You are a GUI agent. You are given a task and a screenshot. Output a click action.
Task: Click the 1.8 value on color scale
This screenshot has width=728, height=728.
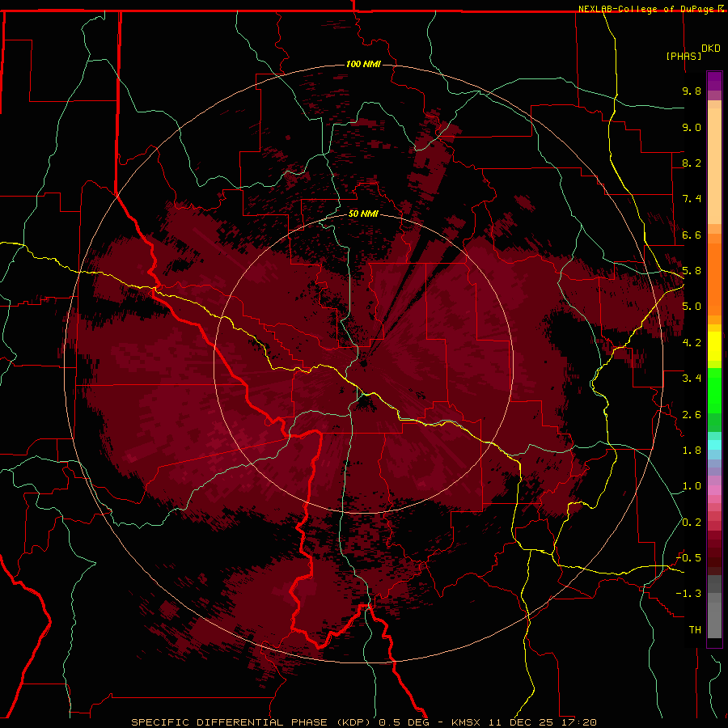tap(692, 451)
